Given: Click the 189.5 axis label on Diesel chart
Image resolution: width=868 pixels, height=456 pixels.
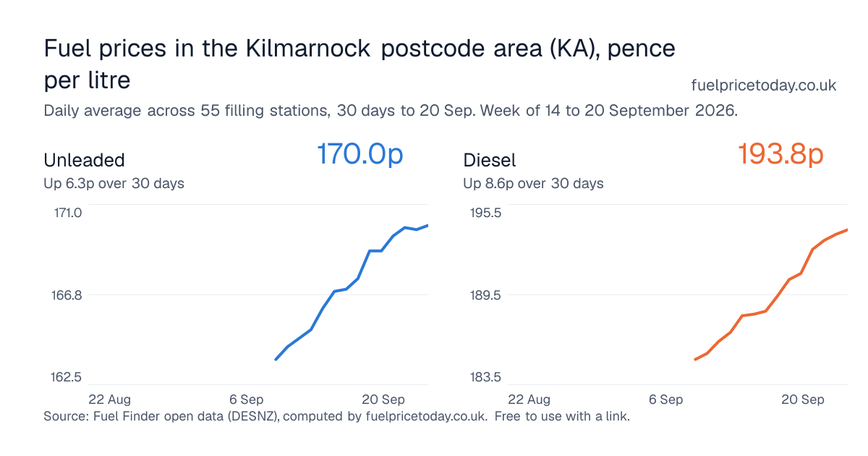Looking at the screenshot, I should click(488, 295).
